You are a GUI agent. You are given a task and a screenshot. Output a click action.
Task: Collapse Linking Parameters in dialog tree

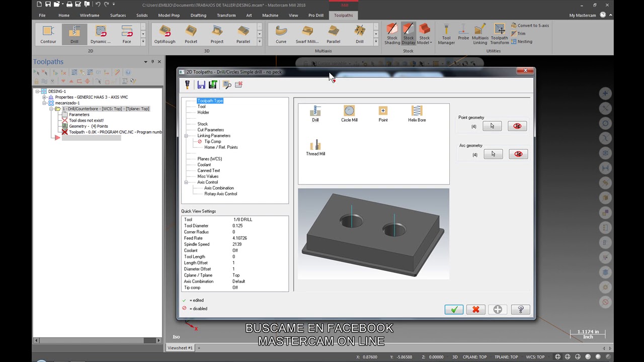(186, 136)
